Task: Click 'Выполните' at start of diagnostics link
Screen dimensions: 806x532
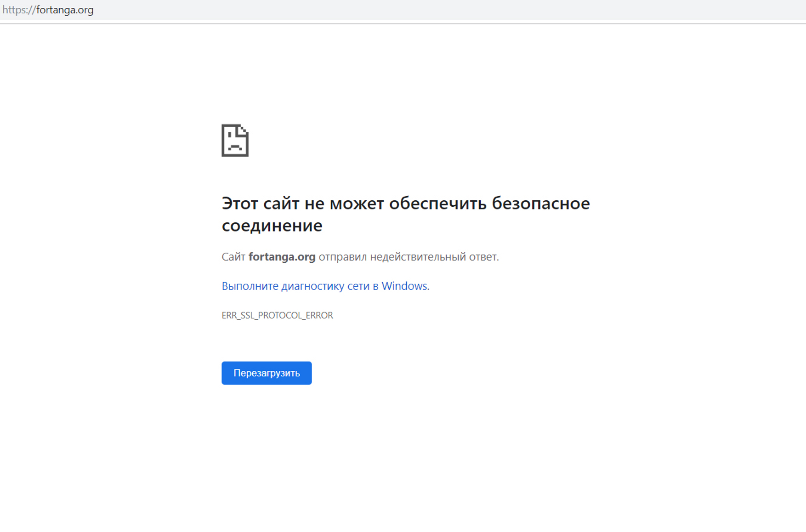Action: 250,286
